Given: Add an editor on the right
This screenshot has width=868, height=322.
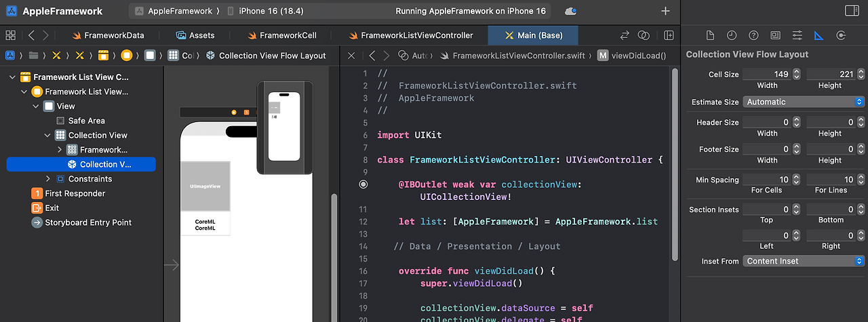Looking at the screenshot, I should pyautogui.click(x=669, y=35).
